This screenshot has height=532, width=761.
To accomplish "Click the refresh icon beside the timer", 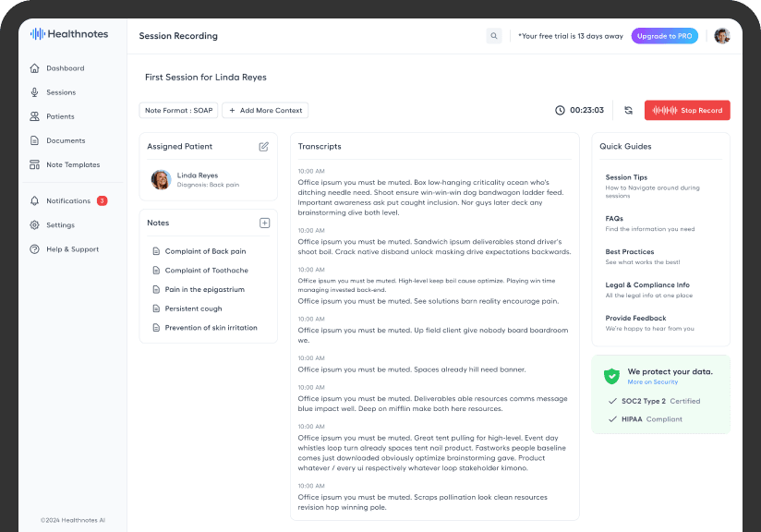I will click(628, 110).
